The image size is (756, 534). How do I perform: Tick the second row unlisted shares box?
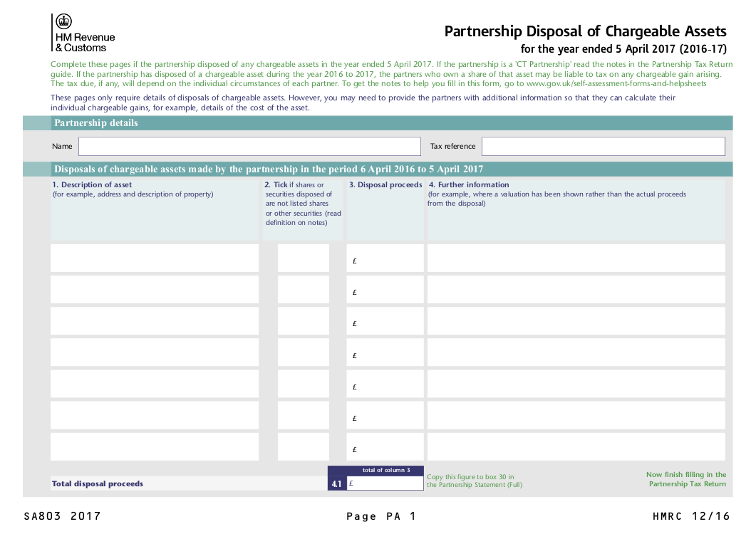304,290
